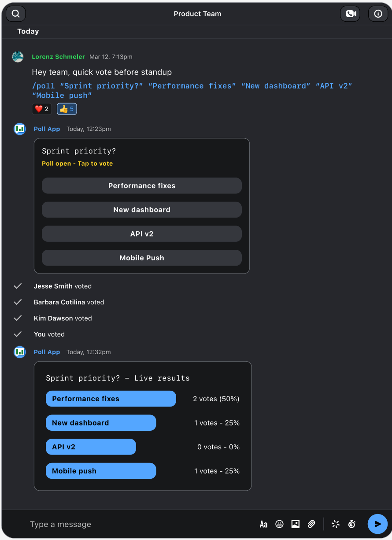This screenshot has width=392, height=540.
Task: Attach a file with the paperclip
Action: coord(311,524)
